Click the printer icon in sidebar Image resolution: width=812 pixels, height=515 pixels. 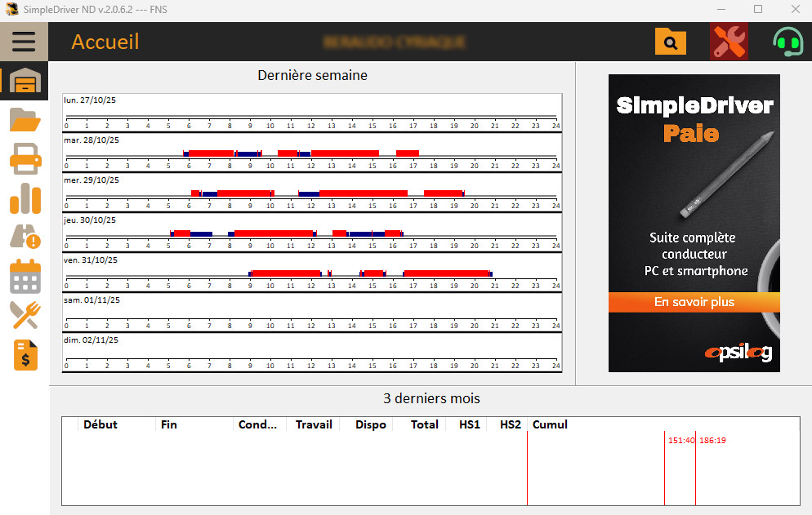pyautogui.click(x=25, y=159)
